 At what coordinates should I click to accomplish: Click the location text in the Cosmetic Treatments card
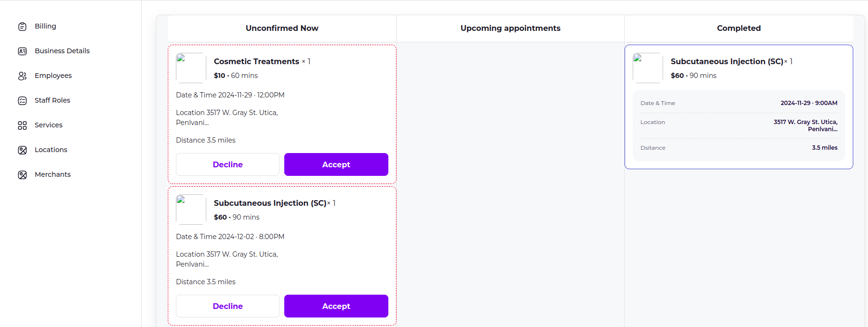227,117
